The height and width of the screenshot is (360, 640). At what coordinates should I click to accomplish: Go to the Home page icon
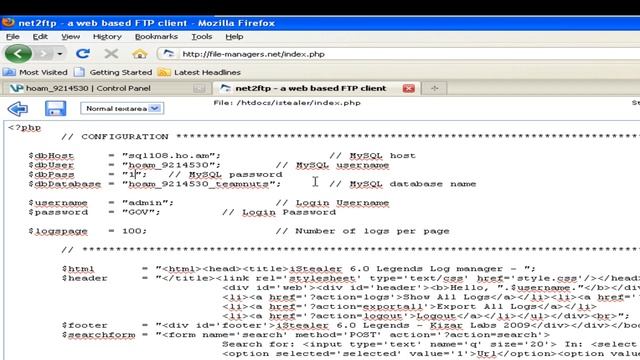click(140, 53)
